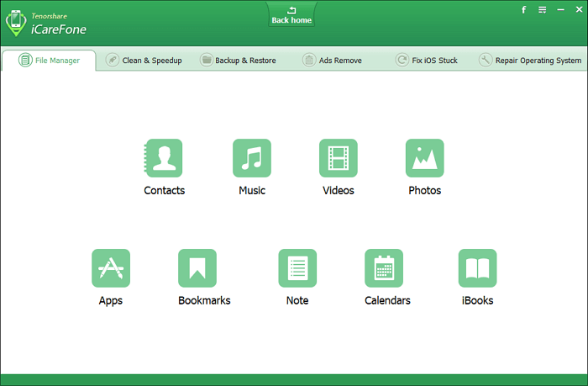Image resolution: width=588 pixels, height=386 pixels.
Task: Open the menu list icon in title bar
Action: tap(543, 10)
